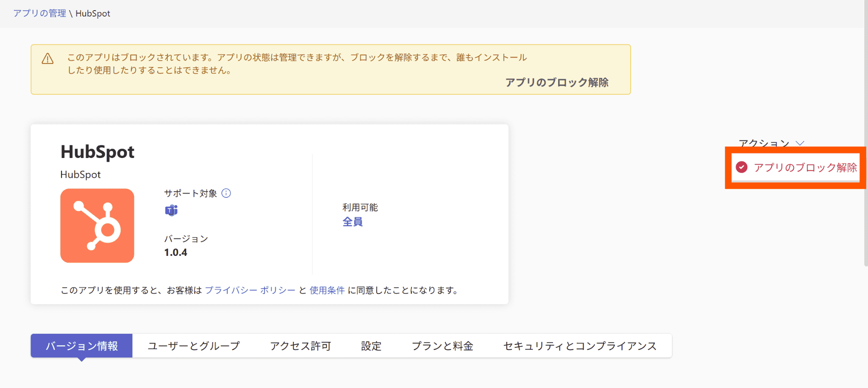The image size is (868, 388).
Task: Click the orange HubSpot app logo
Action: coord(97,225)
